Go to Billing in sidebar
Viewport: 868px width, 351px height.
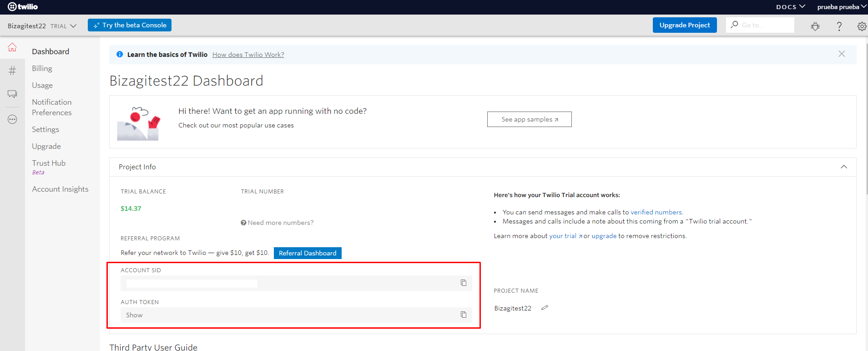click(42, 68)
